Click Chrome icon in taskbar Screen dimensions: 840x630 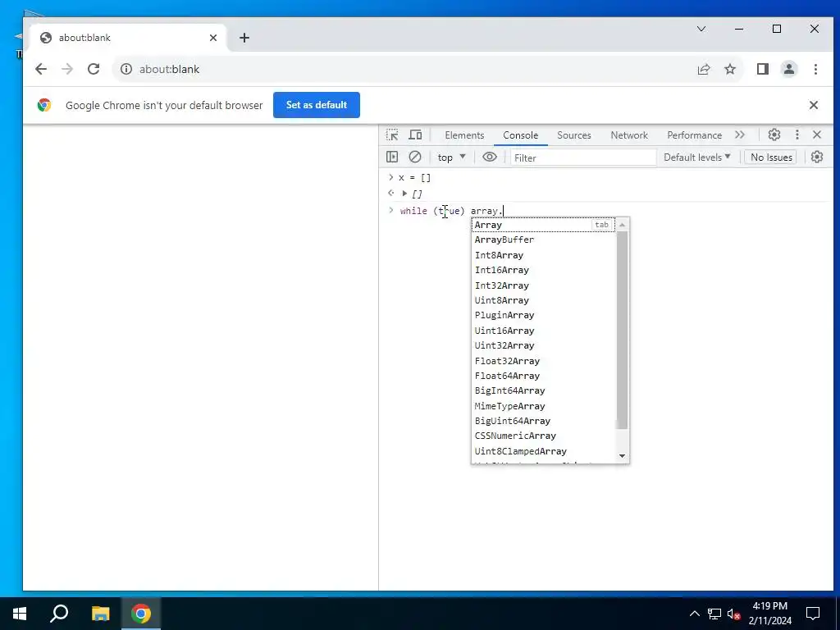coord(141,614)
